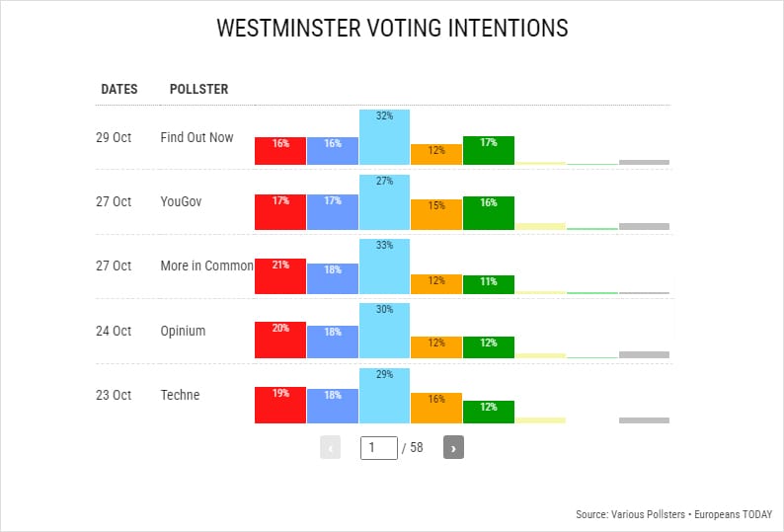Go to previous page of polls
784x532 pixels.
[x=330, y=447]
